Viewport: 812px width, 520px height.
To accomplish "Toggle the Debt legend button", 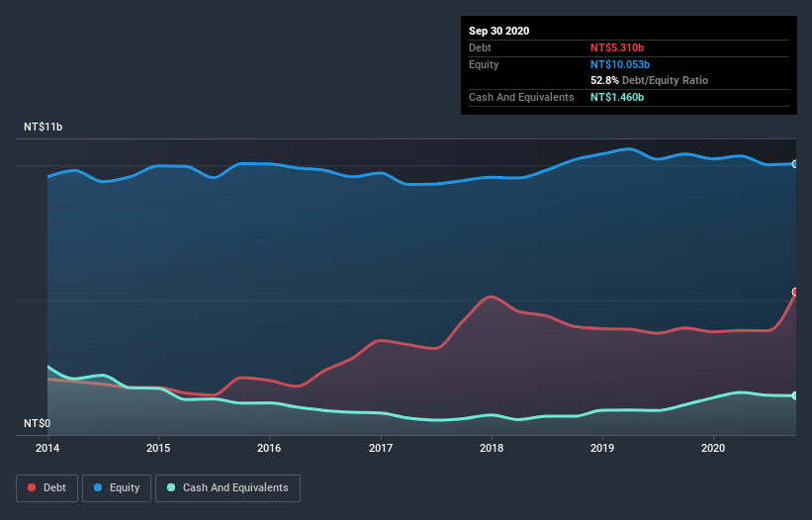I will [x=46, y=488].
